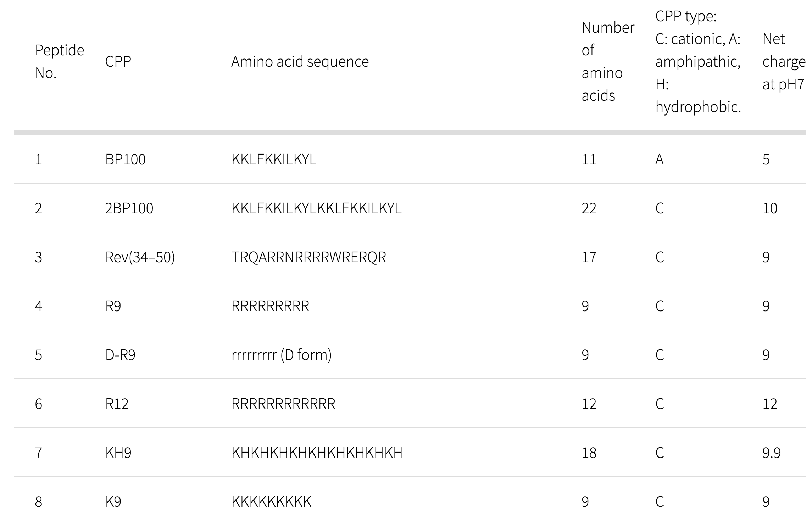Click the sequence TRQARRNRRRRWRERQR

click(x=308, y=257)
